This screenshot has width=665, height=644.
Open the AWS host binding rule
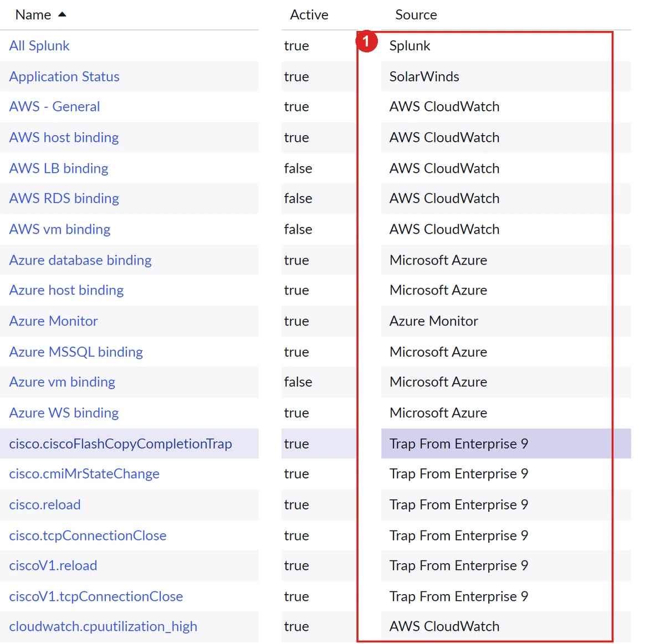point(64,137)
